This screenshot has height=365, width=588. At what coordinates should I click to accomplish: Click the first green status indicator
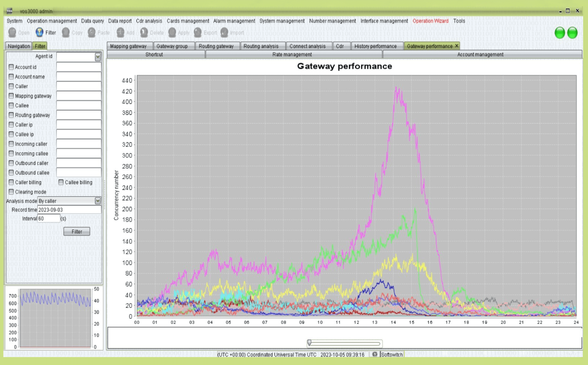(x=560, y=33)
